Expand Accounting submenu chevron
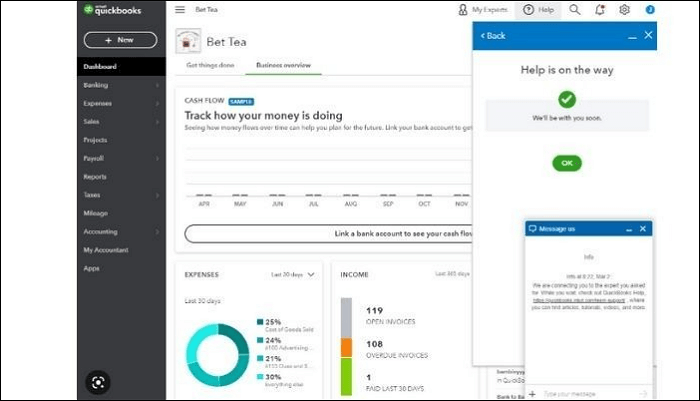700x401 pixels. point(157,231)
